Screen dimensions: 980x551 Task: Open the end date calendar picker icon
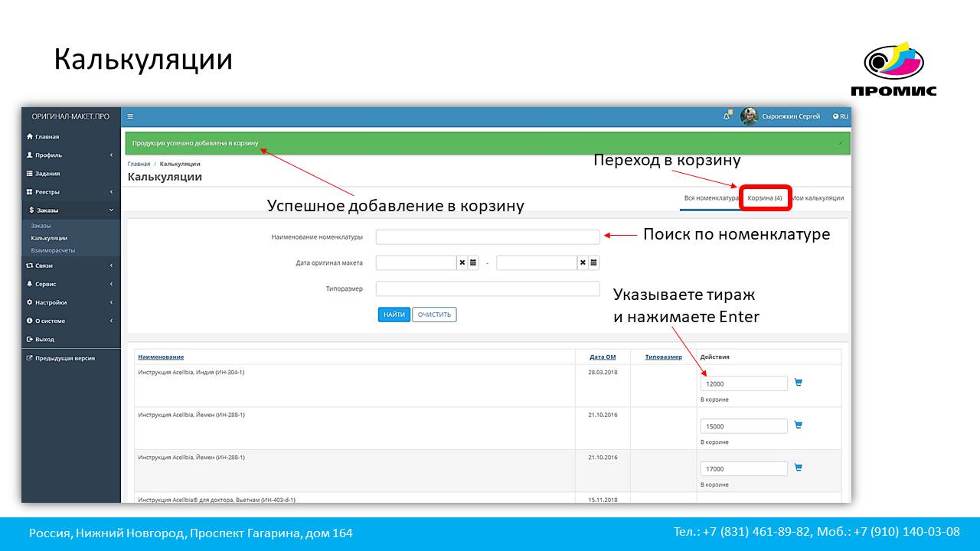click(x=594, y=262)
